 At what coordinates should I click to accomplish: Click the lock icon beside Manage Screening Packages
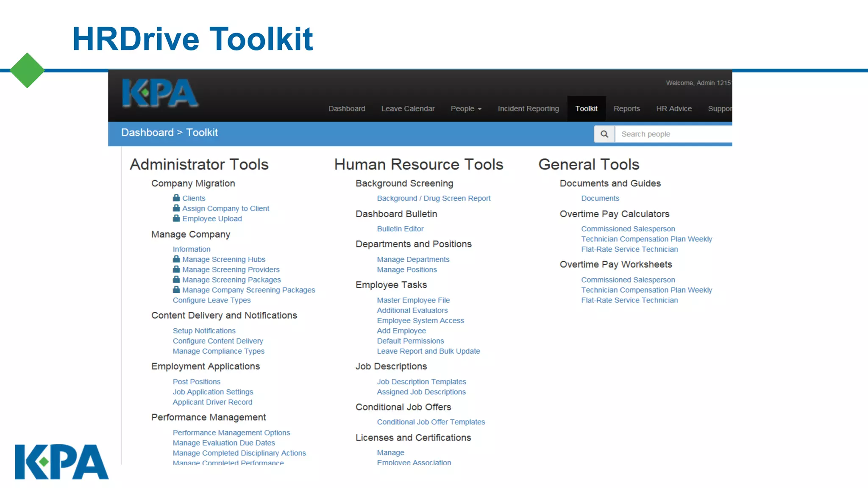tap(176, 279)
